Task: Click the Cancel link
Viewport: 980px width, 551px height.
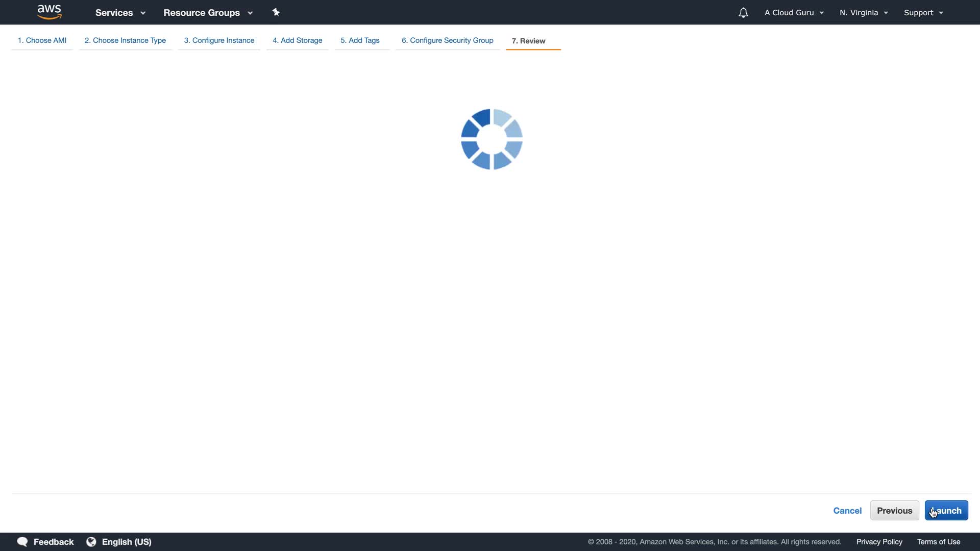Action: click(847, 511)
